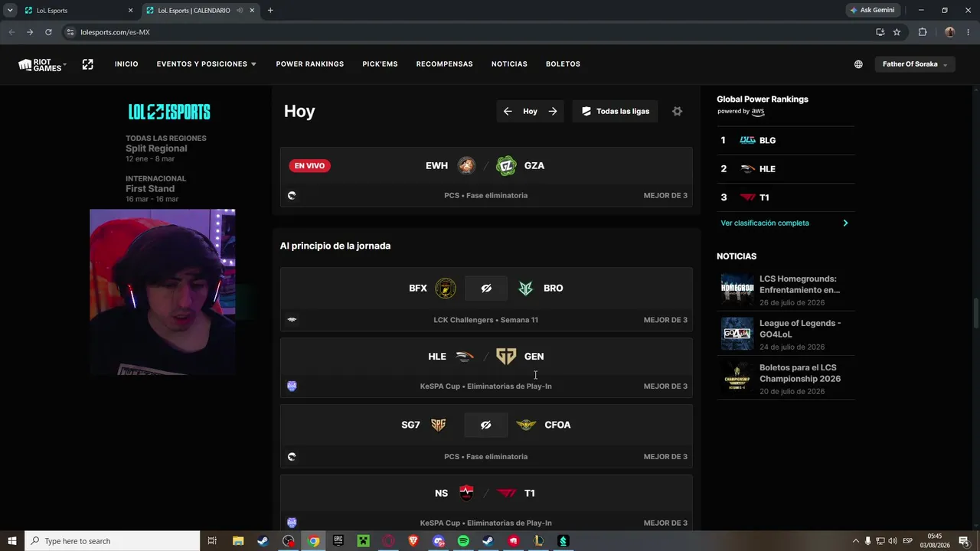Click the EN VIVO live badge
This screenshot has width=980, height=551.
coord(309,166)
